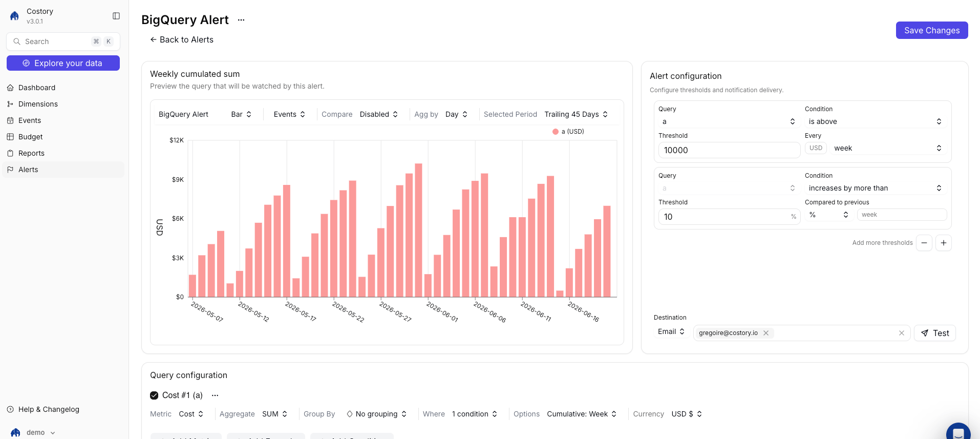
Task: Open the Events dropdown
Action: [289, 114]
